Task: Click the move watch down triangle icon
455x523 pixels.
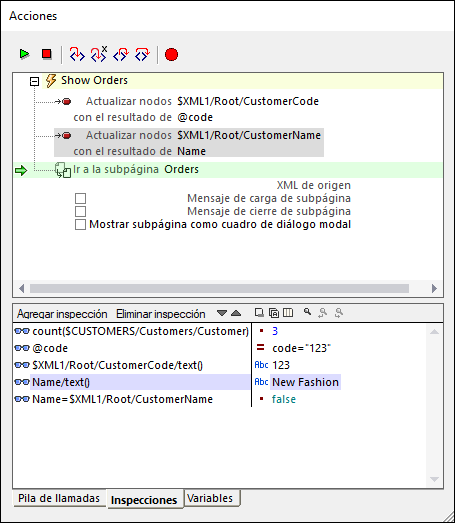Action: (x=222, y=313)
